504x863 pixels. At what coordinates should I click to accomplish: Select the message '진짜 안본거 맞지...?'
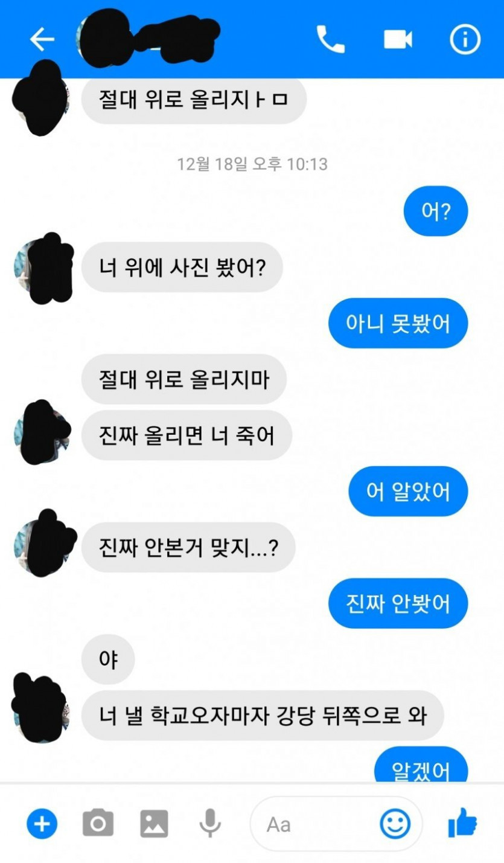188,548
